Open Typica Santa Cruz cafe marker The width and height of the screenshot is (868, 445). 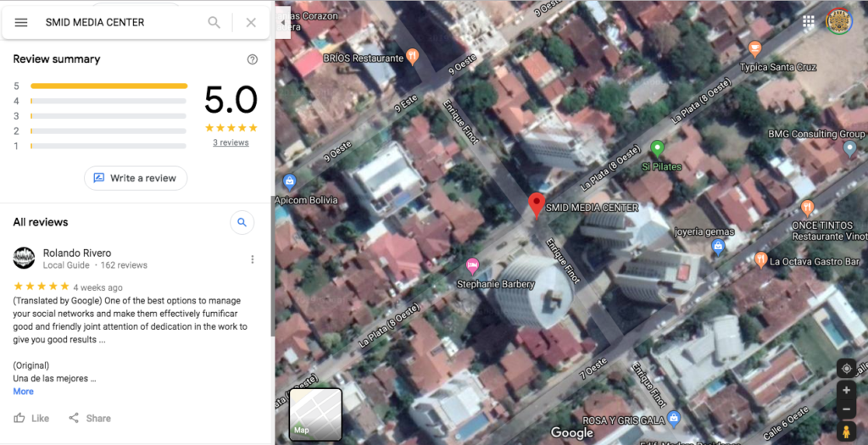click(754, 48)
